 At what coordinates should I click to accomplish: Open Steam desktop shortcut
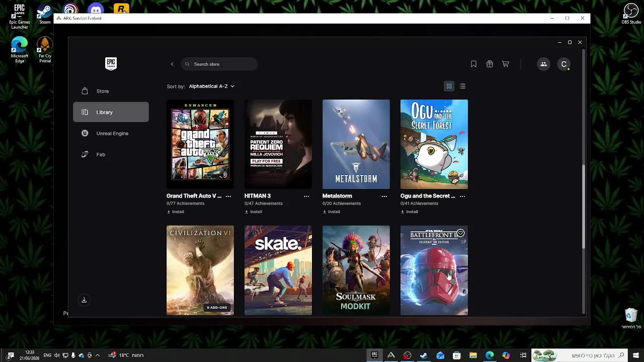pyautogui.click(x=45, y=14)
